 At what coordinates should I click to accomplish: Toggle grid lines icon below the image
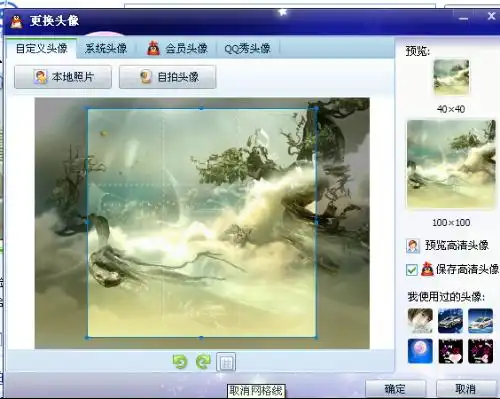click(226, 362)
